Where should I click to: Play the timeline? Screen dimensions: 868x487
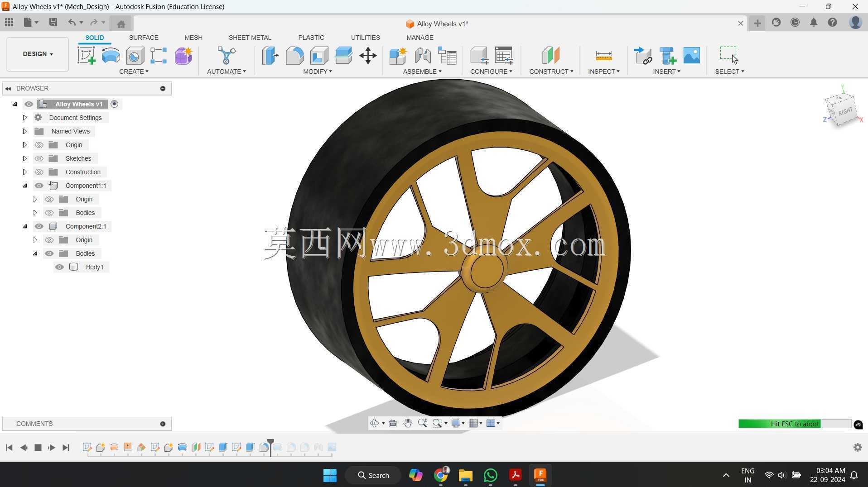tap(52, 448)
